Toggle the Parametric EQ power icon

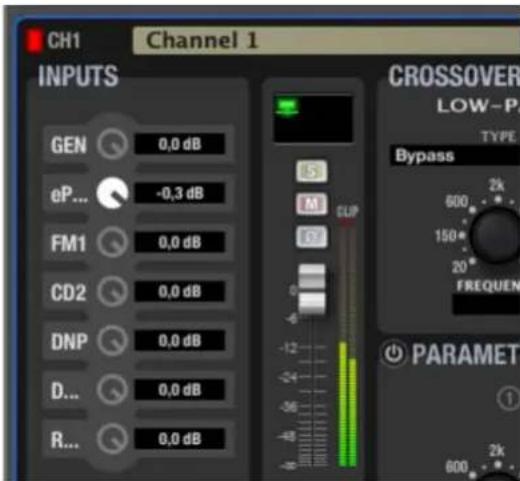click(x=394, y=353)
